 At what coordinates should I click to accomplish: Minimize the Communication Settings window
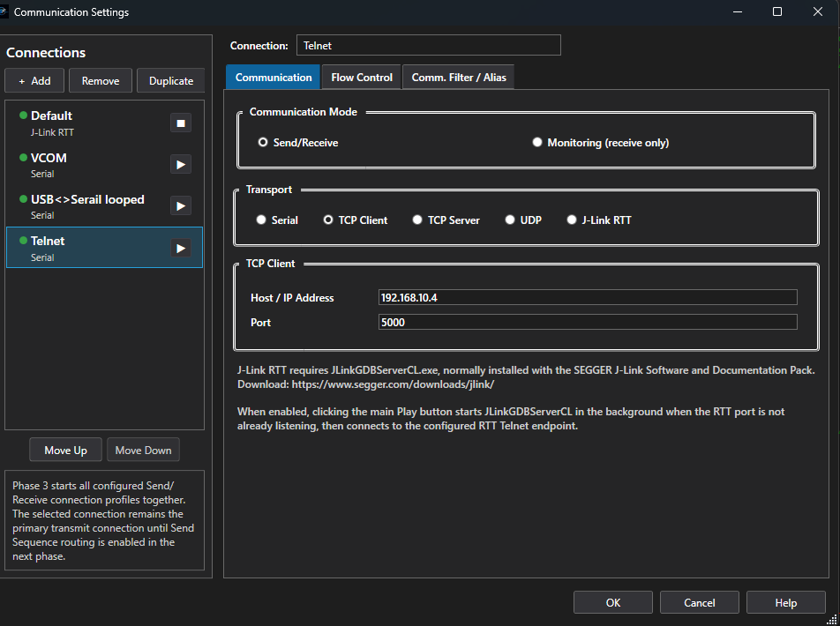pos(737,11)
